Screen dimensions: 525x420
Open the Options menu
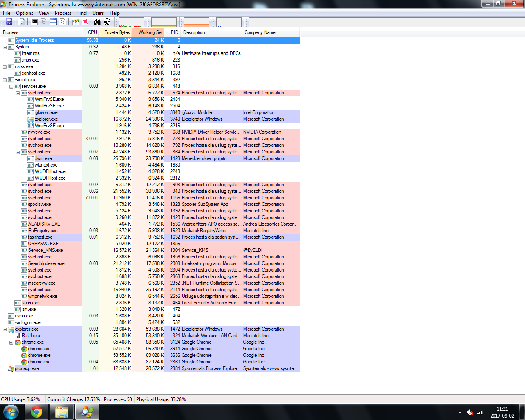tap(25, 13)
